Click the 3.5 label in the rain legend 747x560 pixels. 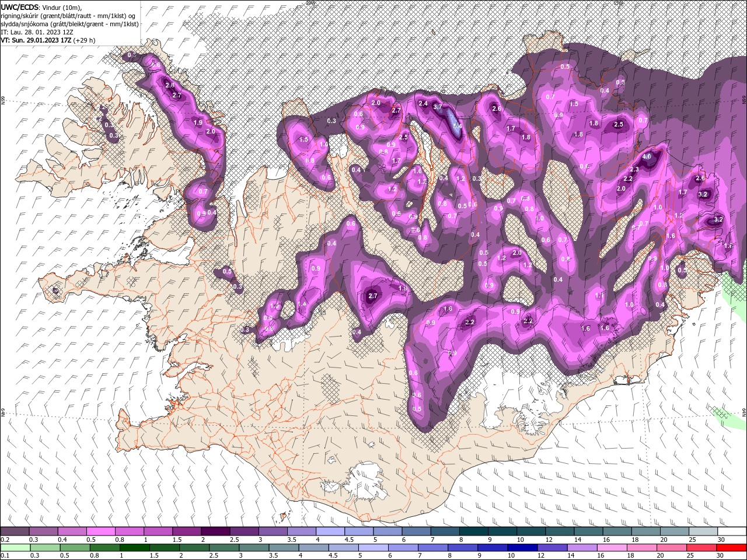[x=273, y=556]
